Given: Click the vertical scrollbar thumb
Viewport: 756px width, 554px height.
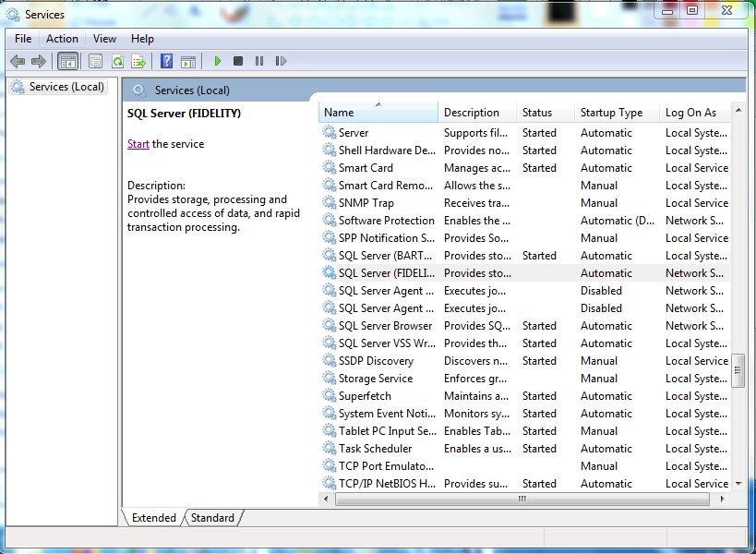Looking at the screenshot, I should coord(738,370).
